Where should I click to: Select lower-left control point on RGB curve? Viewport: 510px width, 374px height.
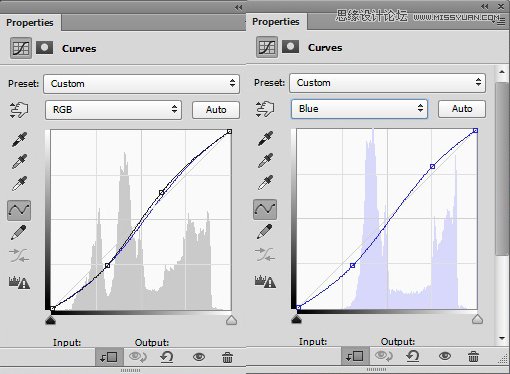coord(107,266)
